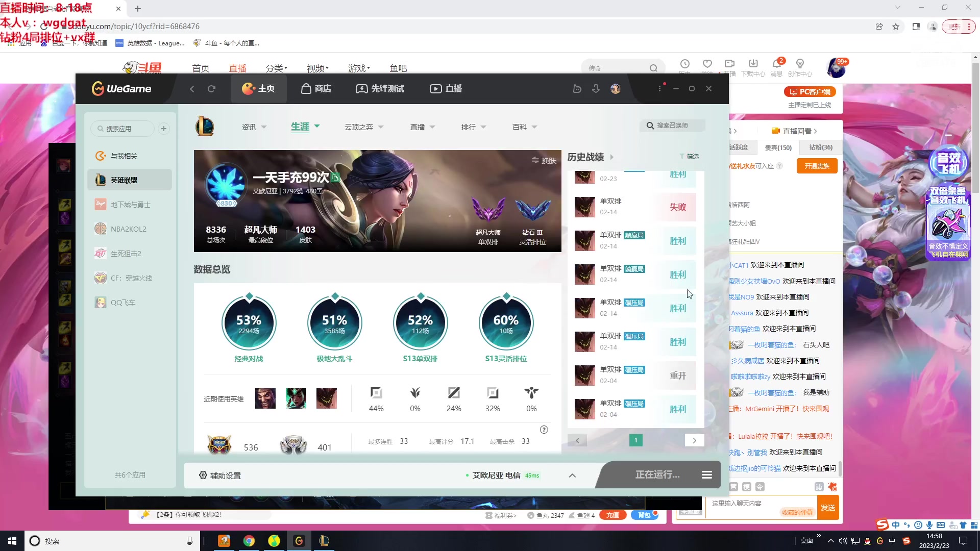
Task: Click the 辅助设置 gear icon
Action: 203,475
